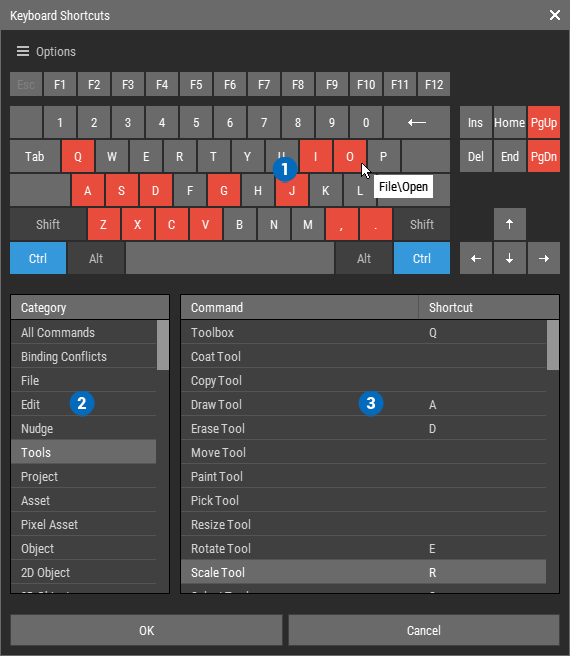Viewport: 570px width, 656px height.
Task: Click the Ins key
Action: 476,122
